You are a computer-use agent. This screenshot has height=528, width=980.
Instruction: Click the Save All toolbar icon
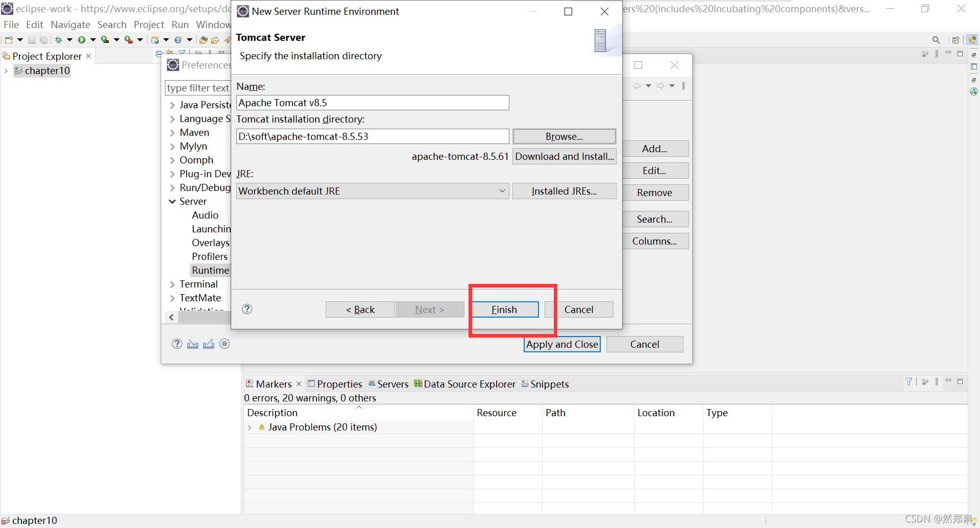43,39
